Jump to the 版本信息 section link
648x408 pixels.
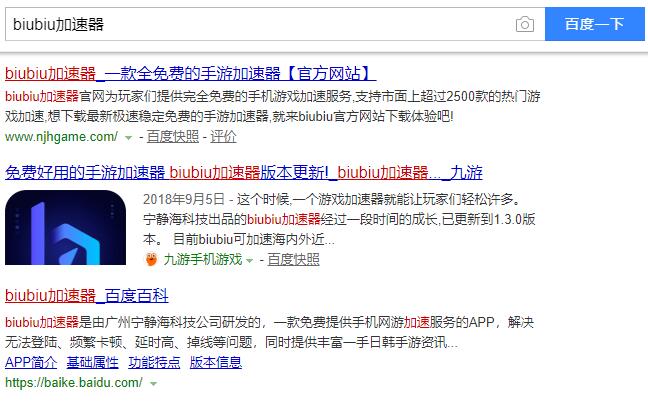point(216,363)
